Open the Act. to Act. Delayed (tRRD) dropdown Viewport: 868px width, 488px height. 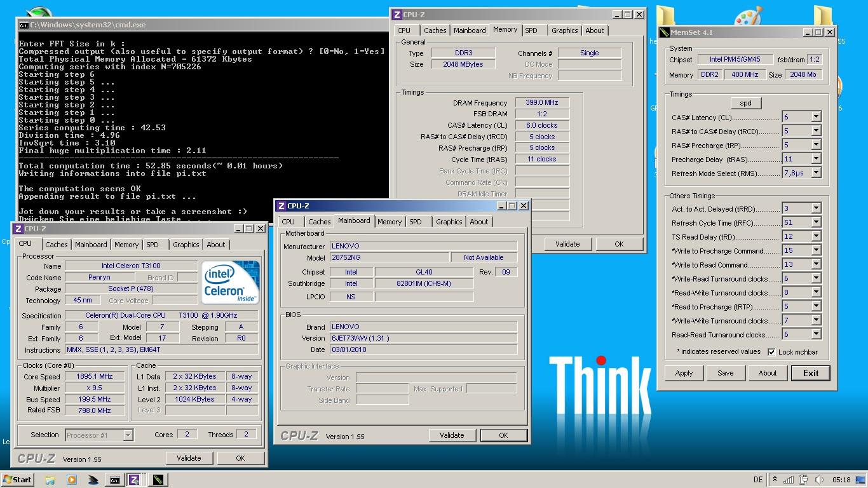tap(816, 208)
